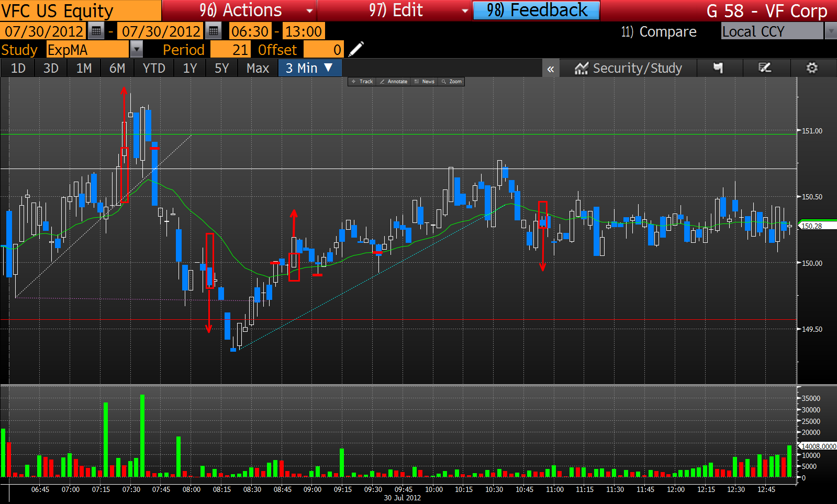Activate the Zoom tool
837x504 pixels.
click(452, 82)
